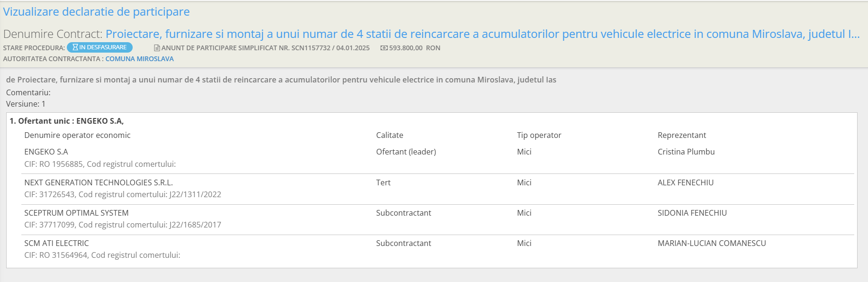Click the money icon beside 593.800,00 RON
868x282 pixels.
tap(384, 48)
